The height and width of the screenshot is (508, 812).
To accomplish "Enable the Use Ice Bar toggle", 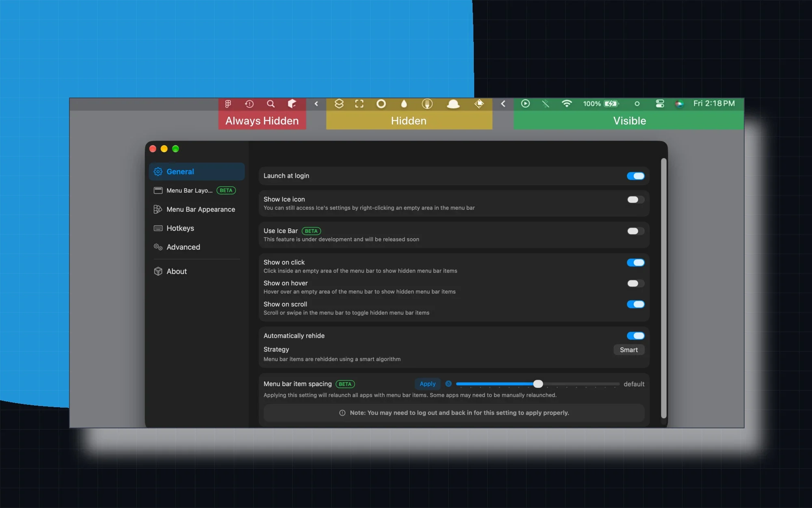I will click(635, 231).
